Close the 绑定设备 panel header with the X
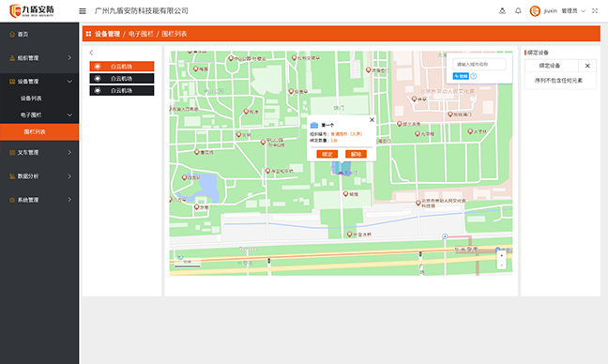608x364 pixels. click(x=587, y=66)
